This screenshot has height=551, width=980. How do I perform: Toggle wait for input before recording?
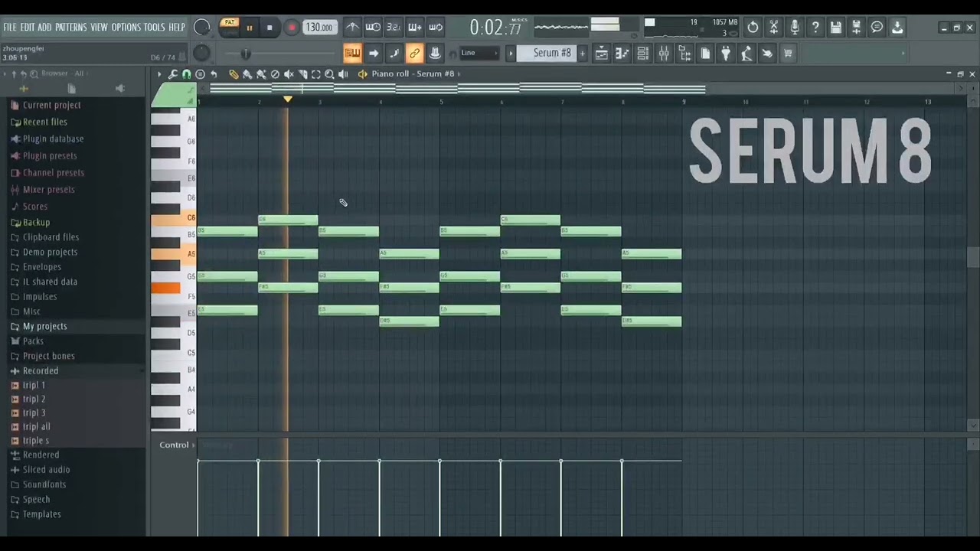coord(373,28)
